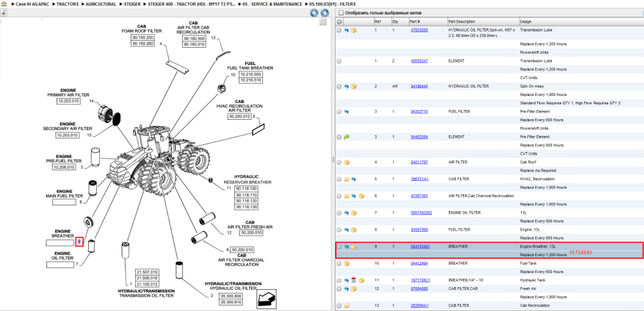The width and height of the screenshot is (644, 311).
Task: Open 'AGRICULTURAL' breadcrumb level
Action: coord(101,4)
